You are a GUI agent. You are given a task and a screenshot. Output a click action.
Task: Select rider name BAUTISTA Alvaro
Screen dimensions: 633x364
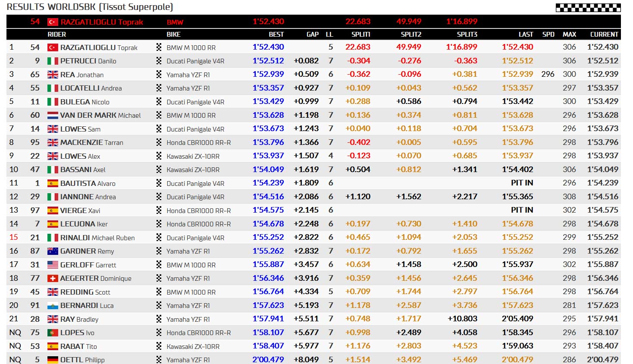(88, 183)
